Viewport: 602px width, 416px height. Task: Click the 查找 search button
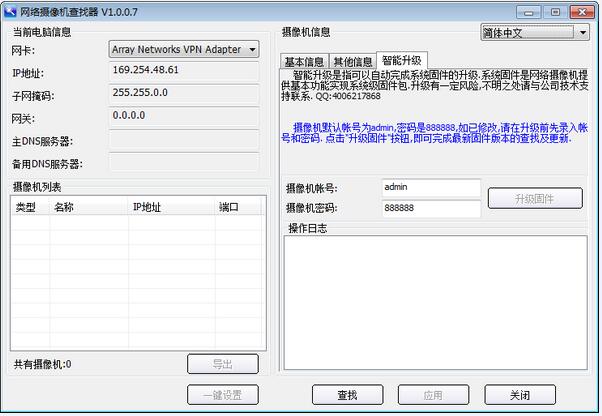click(347, 395)
